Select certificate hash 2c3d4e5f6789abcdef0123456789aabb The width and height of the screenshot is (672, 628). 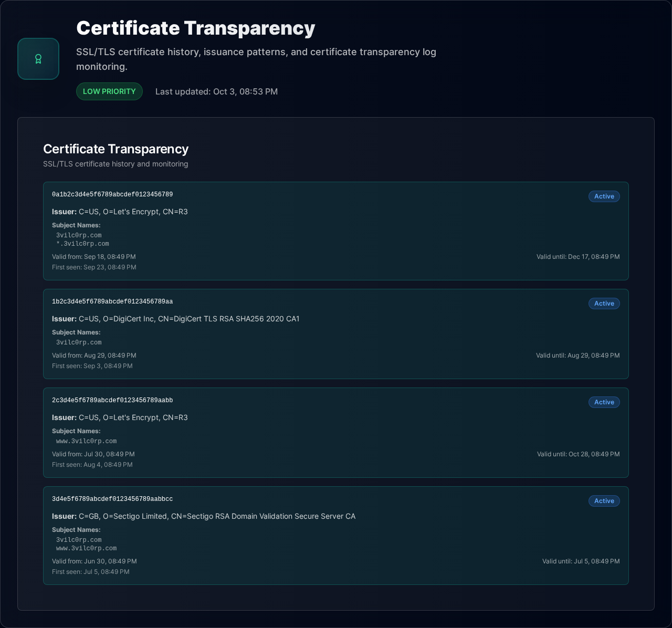coord(112,401)
